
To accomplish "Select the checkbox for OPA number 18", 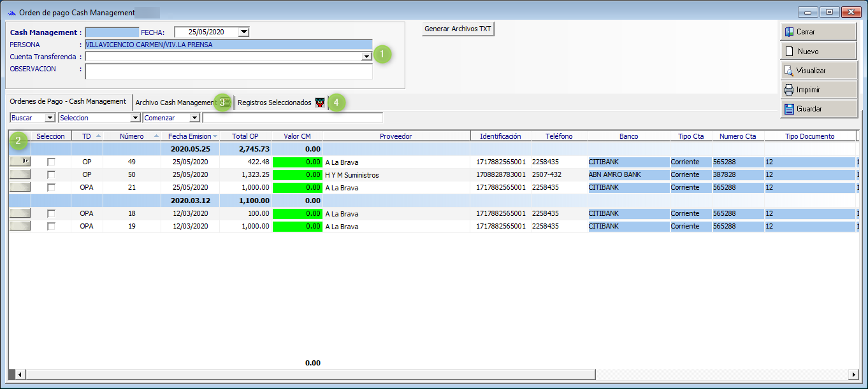I will (51, 214).
